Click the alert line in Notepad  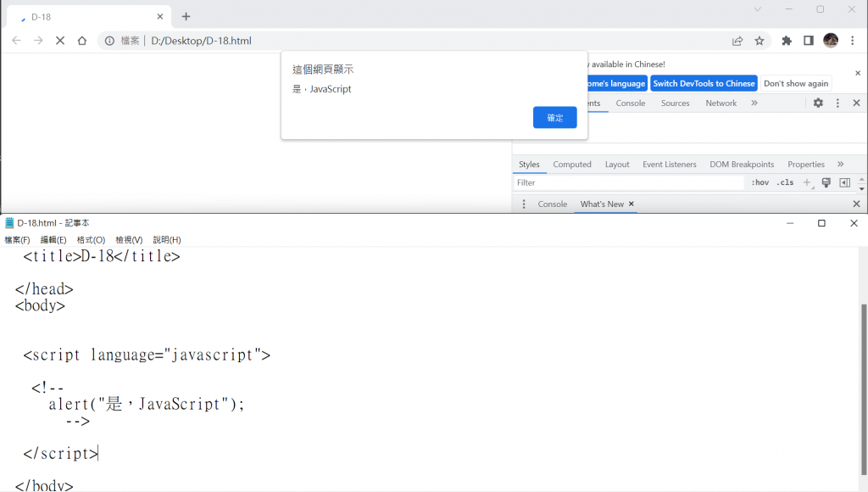pyautogui.click(x=146, y=404)
